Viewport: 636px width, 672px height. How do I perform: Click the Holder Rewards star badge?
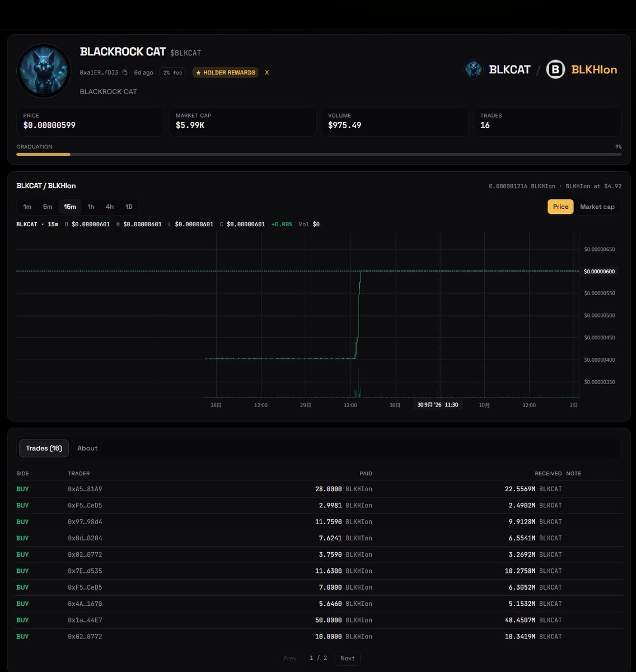pyautogui.click(x=226, y=73)
